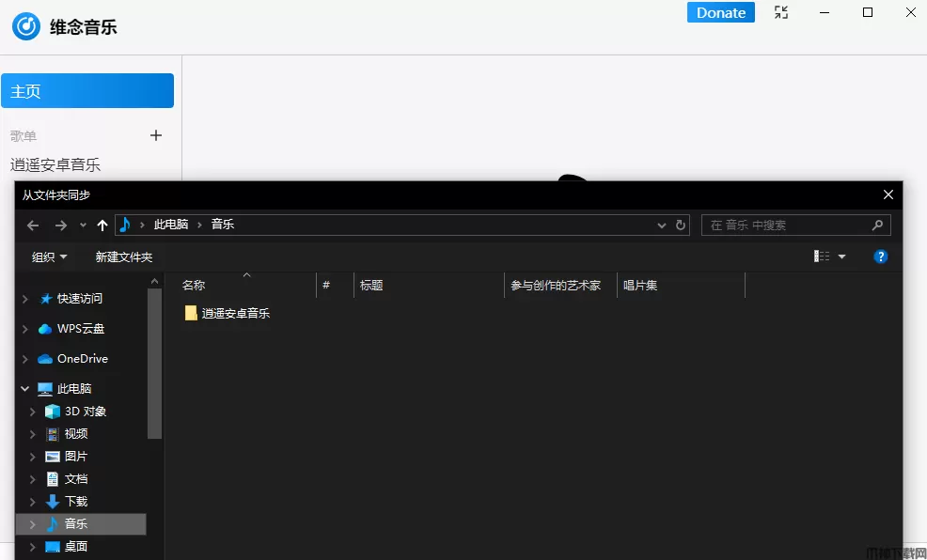This screenshot has height=560, width=927.
Task: Select 下载 in the navigation tree
Action: coord(75,502)
